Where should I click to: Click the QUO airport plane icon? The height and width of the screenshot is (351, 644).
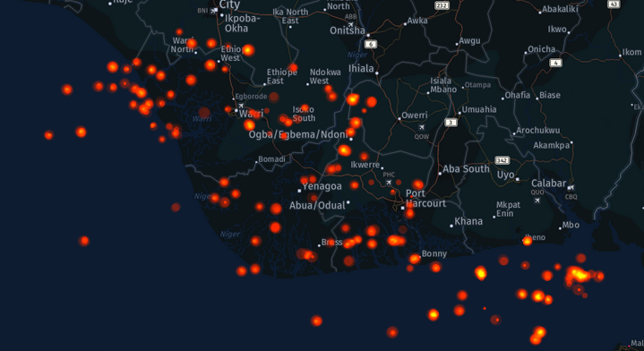[x=537, y=201]
